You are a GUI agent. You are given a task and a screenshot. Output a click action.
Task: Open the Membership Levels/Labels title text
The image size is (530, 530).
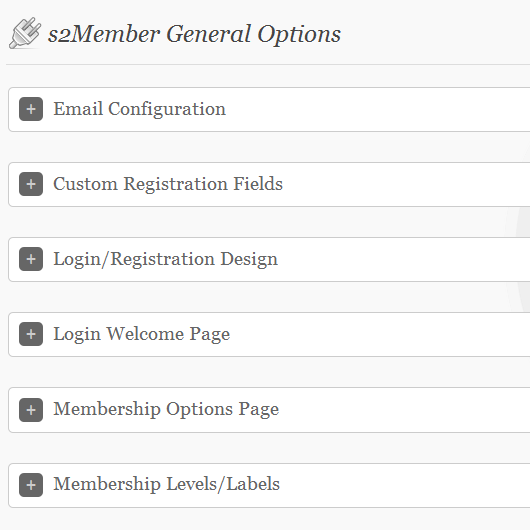point(167,484)
